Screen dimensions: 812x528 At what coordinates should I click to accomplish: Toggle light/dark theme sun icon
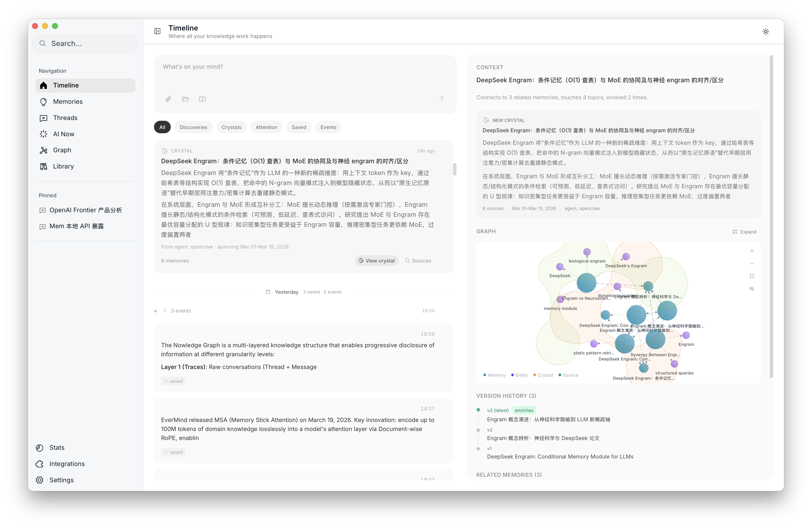pyautogui.click(x=765, y=31)
